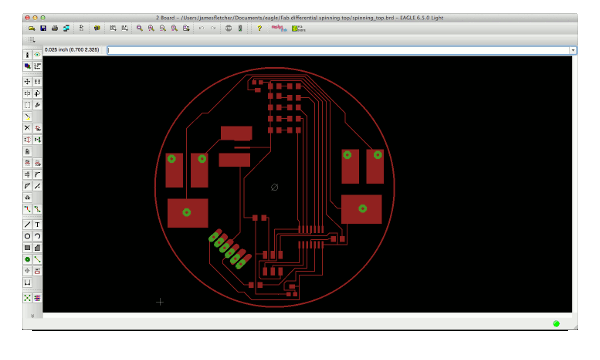Zoom in on the board
The width and height of the screenshot is (600, 360).
coord(151,28)
